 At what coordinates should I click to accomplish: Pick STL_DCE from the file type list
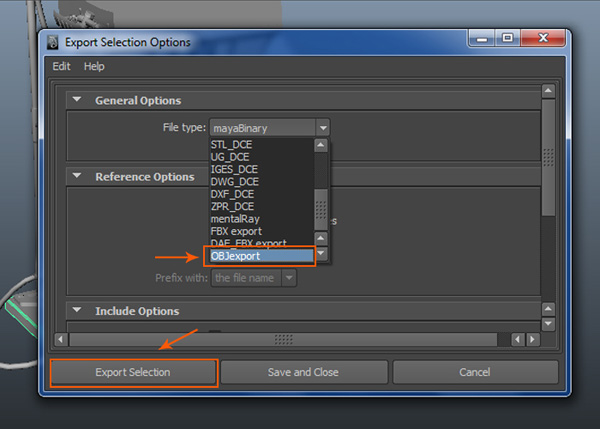(231, 145)
